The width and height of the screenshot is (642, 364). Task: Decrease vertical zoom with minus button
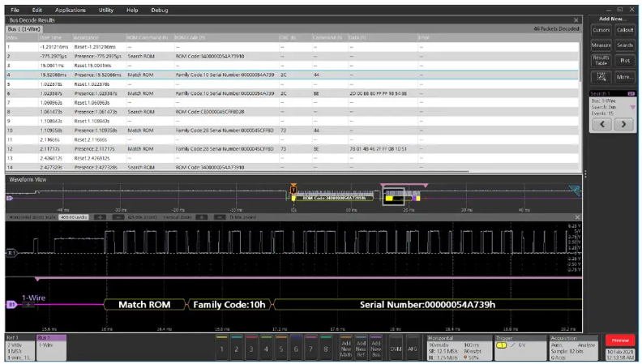pyautogui.click(x=220, y=217)
